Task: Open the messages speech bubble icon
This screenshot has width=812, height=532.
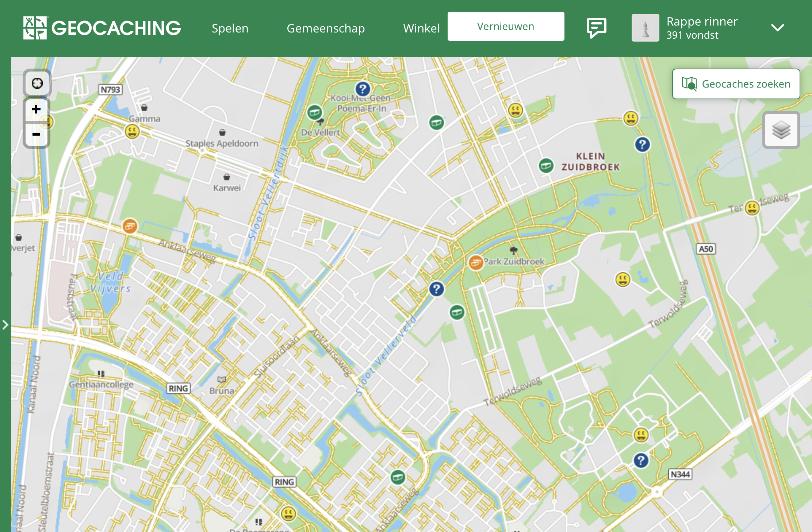Action: pos(597,28)
